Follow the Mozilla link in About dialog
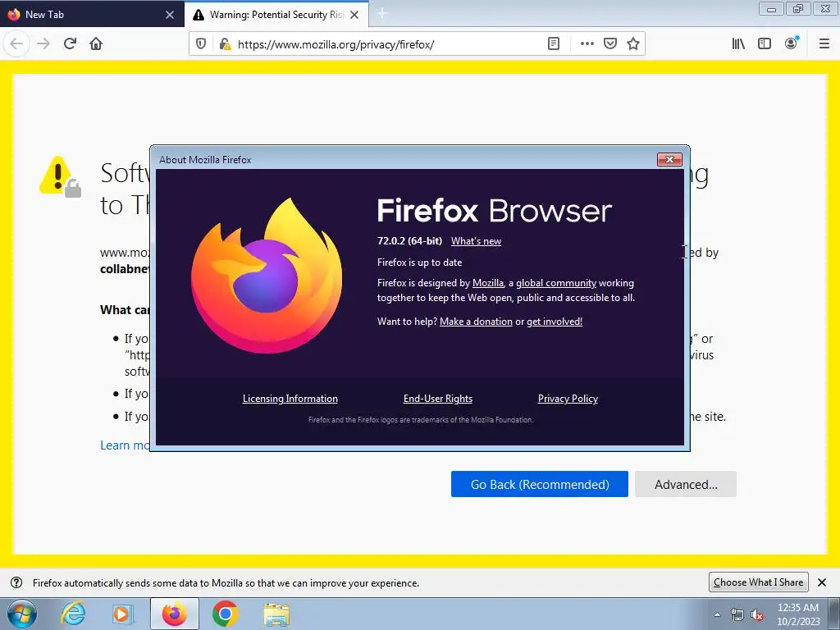Screen dimensions: 840x630 click(x=488, y=283)
